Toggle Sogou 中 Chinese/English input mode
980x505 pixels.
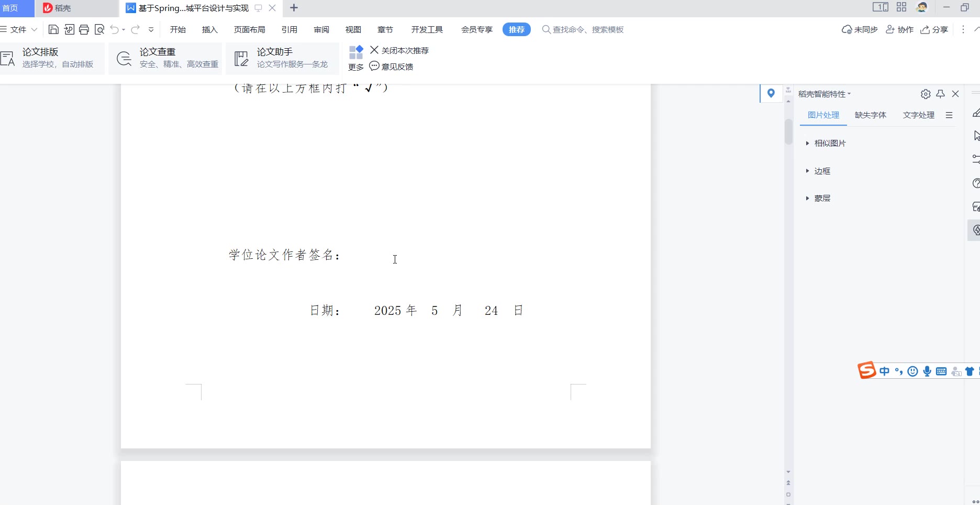[x=885, y=371]
